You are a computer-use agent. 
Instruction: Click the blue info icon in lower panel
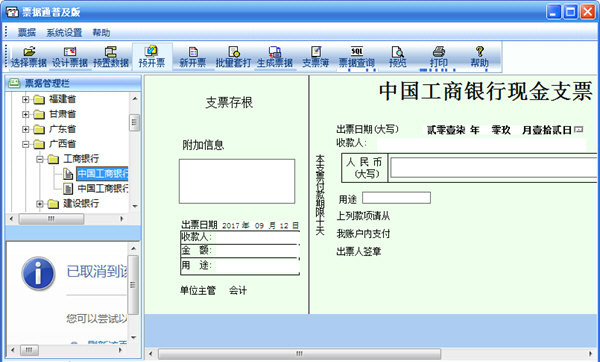coord(38,273)
